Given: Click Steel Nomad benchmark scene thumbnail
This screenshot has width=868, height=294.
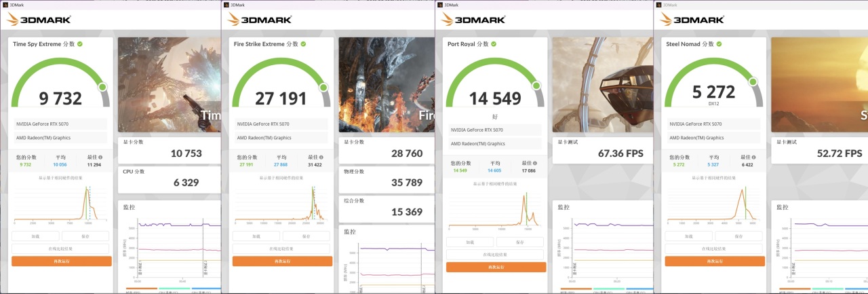Looking at the screenshot, I should 820,84.
